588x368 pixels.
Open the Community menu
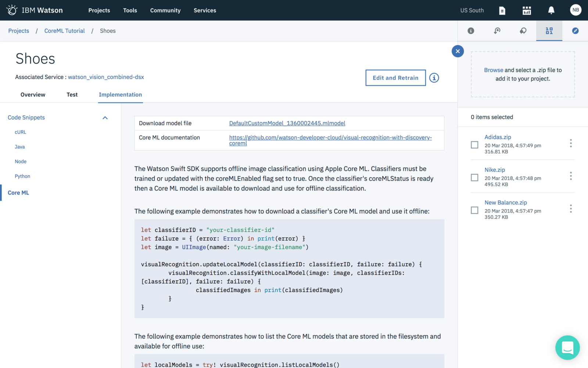(165, 10)
